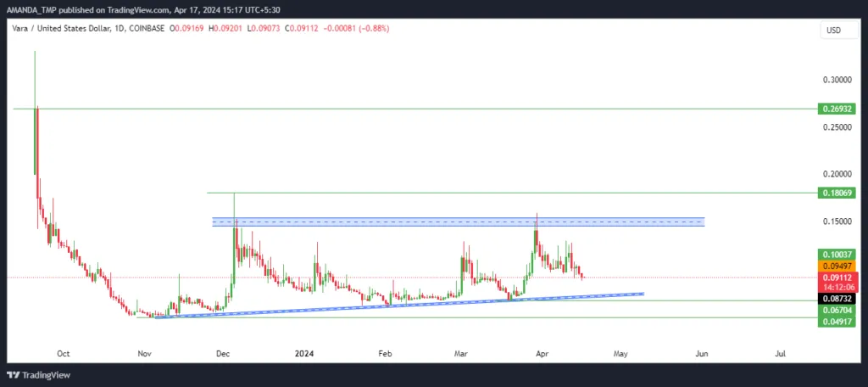Viewport: 868px width, 387px height.
Task: Click the O0.09169 open value in legend
Action: tap(187, 28)
